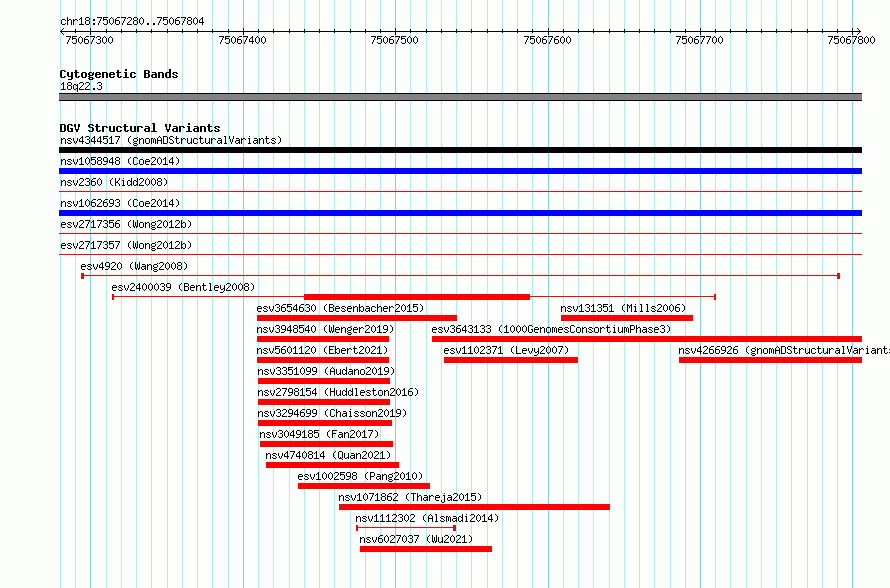
Task: Select esv2717357 (Wong2012b) label
Action: 126,245
